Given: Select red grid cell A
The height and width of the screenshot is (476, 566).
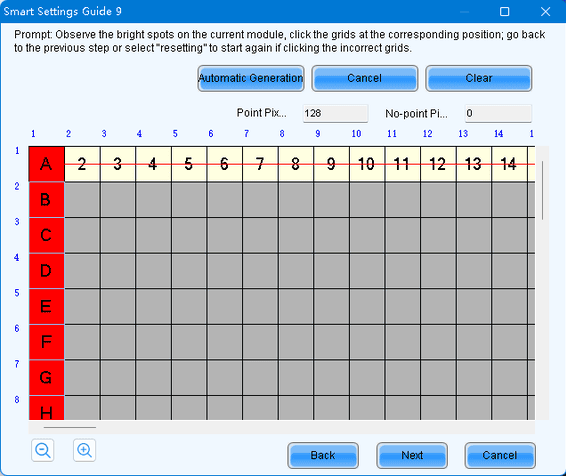Looking at the screenshot, I should 47,164.
